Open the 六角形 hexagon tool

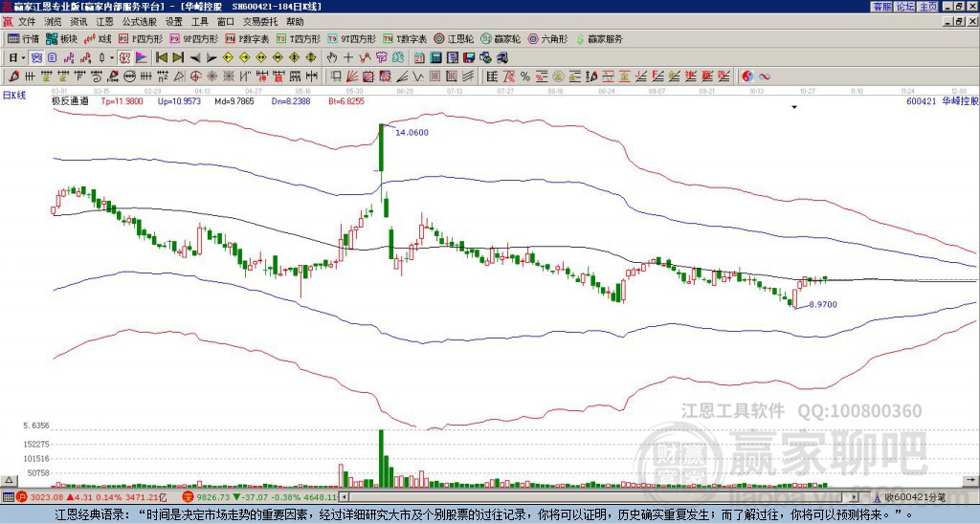click(548, 38)
